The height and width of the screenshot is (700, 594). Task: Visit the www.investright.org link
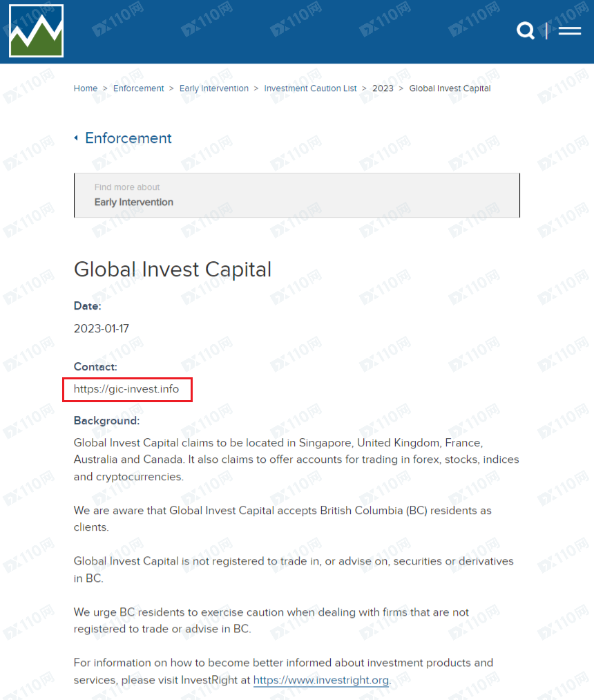pyautogui.click(x=321, y=680)
